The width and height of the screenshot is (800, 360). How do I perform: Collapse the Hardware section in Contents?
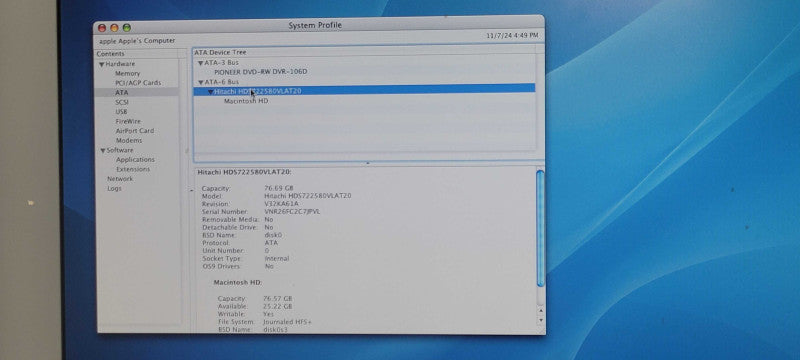[102, 65]
